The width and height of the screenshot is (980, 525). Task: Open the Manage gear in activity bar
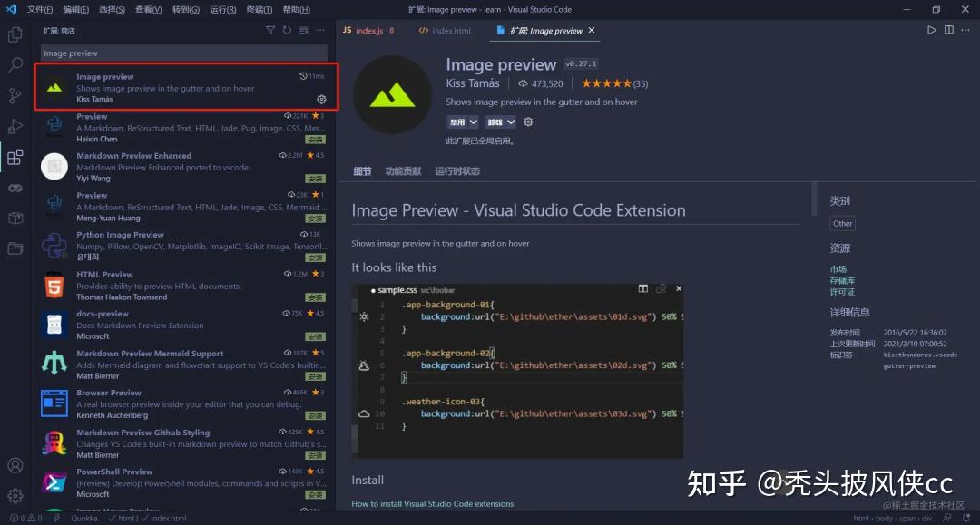[x=15, y=496]
